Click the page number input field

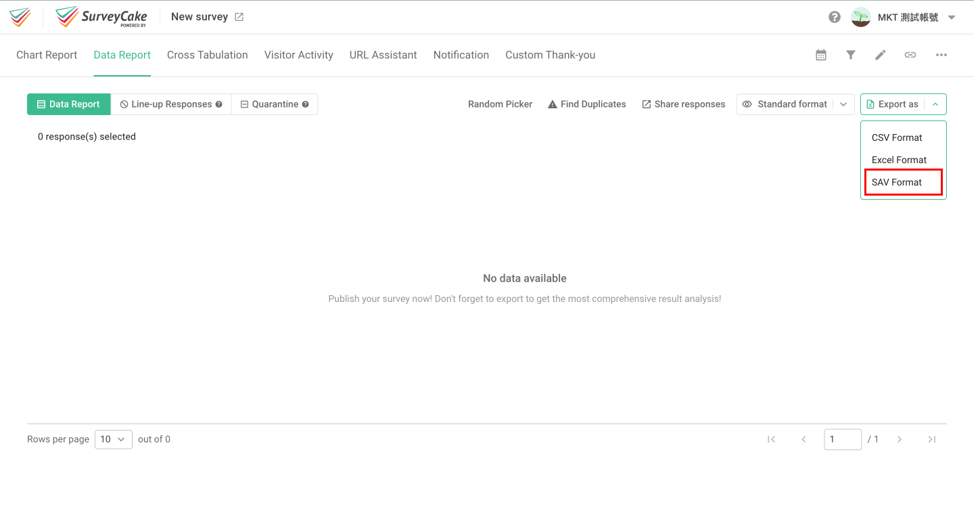[x=842, y=439]
